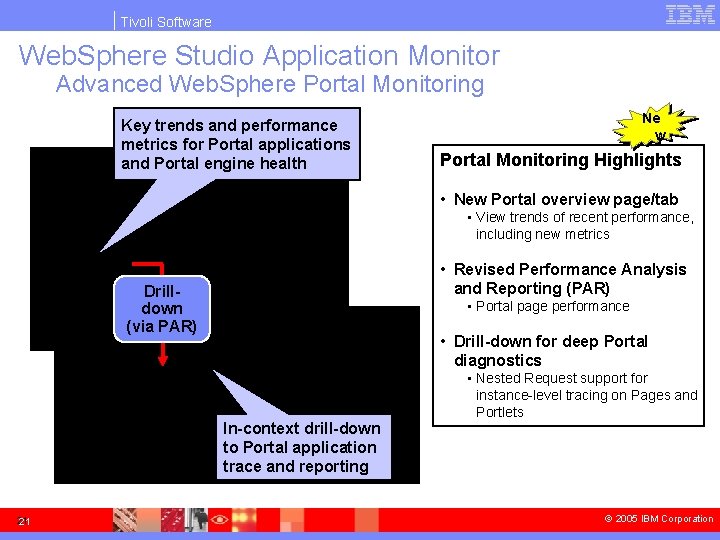Click sub-bullet 'Portal page performance'
Image resolution: width=720 pixels, height=540 pixels.
coord(552,306)
